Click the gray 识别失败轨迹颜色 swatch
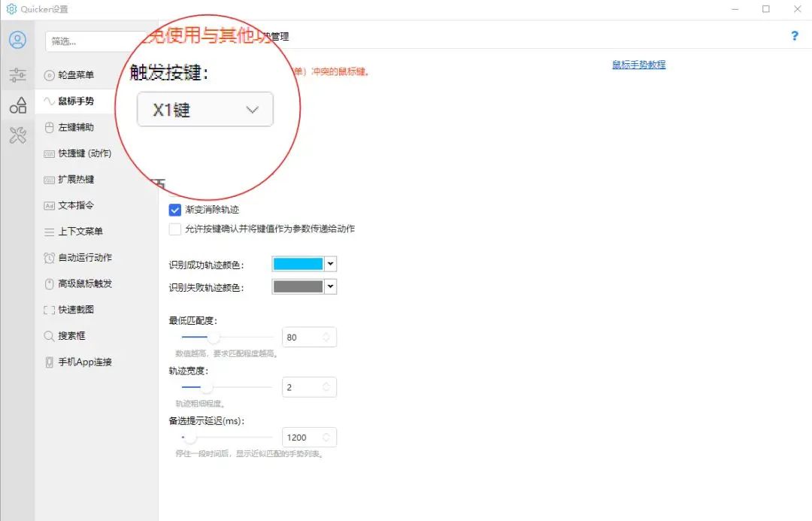812x521 pixels. tap(298, 287)
